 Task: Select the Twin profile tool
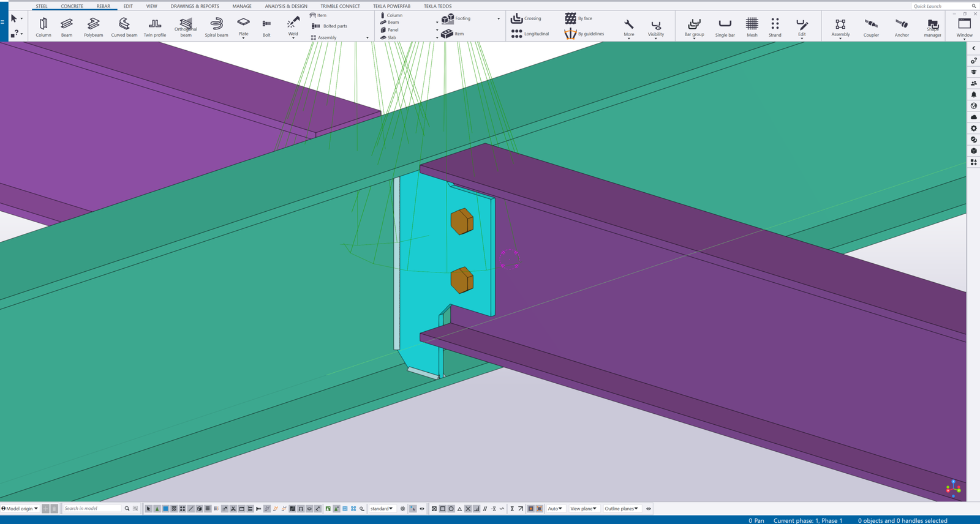tap(155, 27)
